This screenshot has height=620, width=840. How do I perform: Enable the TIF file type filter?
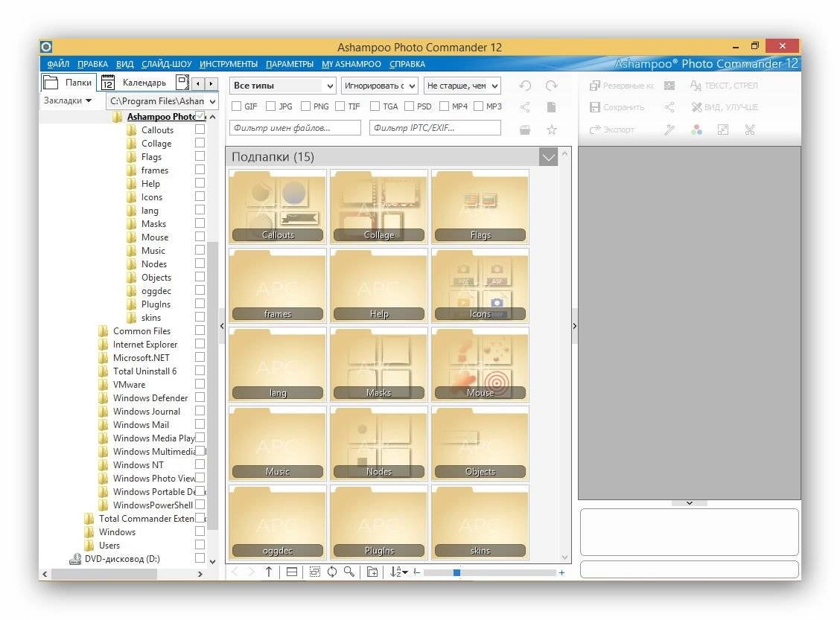point(340,106)
